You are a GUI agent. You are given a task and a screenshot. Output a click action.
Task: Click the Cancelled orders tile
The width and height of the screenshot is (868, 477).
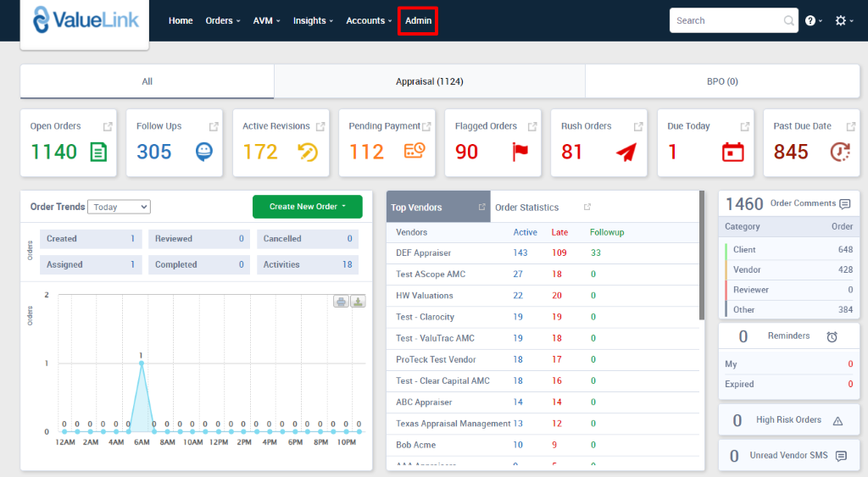(x=308, y=239)
